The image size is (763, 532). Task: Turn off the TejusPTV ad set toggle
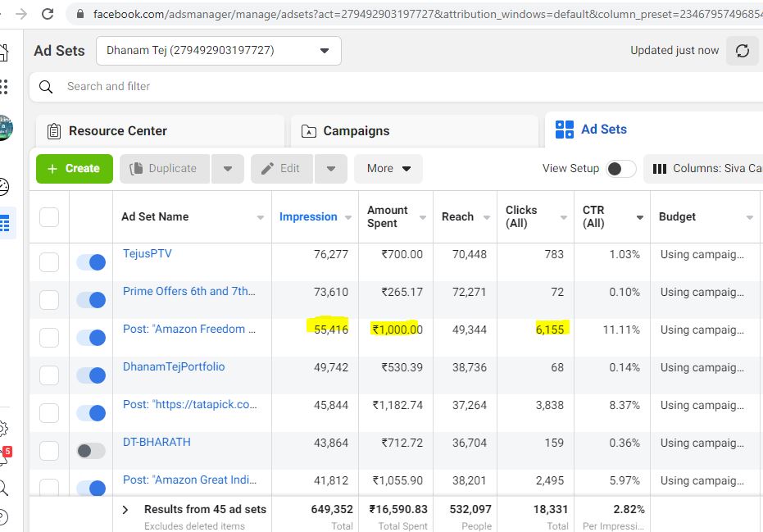91,262
